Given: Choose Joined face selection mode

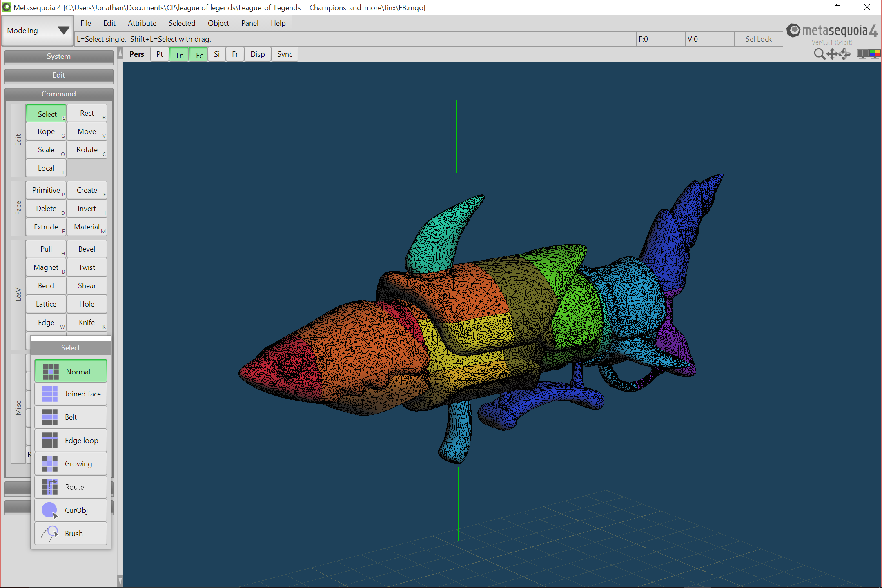Looking at the screenshot, I should [x=71, y=394].
